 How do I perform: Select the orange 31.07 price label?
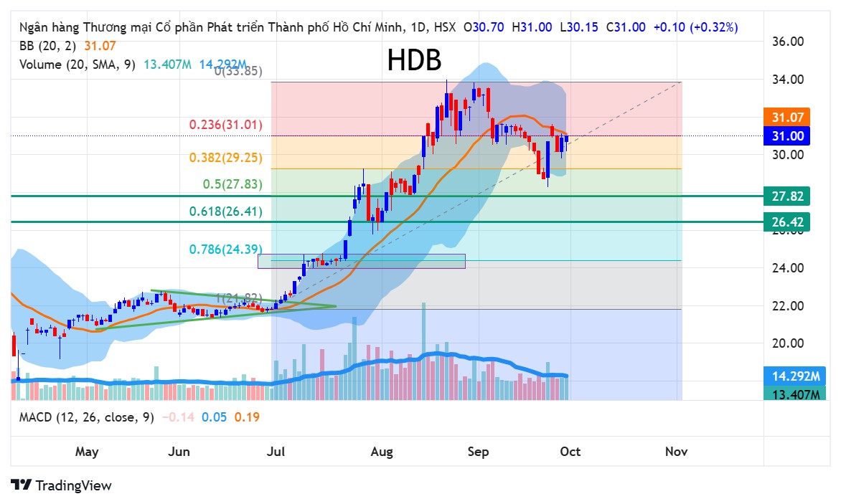tap(787, 118)
